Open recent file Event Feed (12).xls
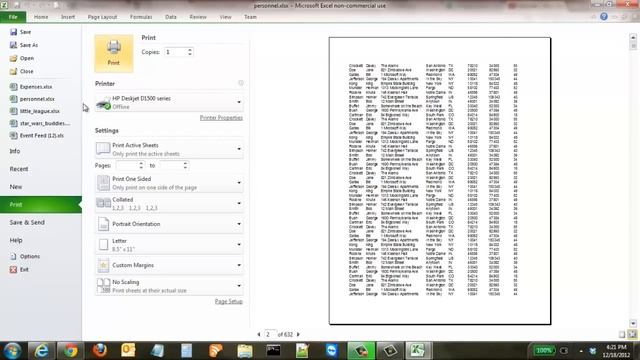The image size is (640, 360). click(37, 136)
